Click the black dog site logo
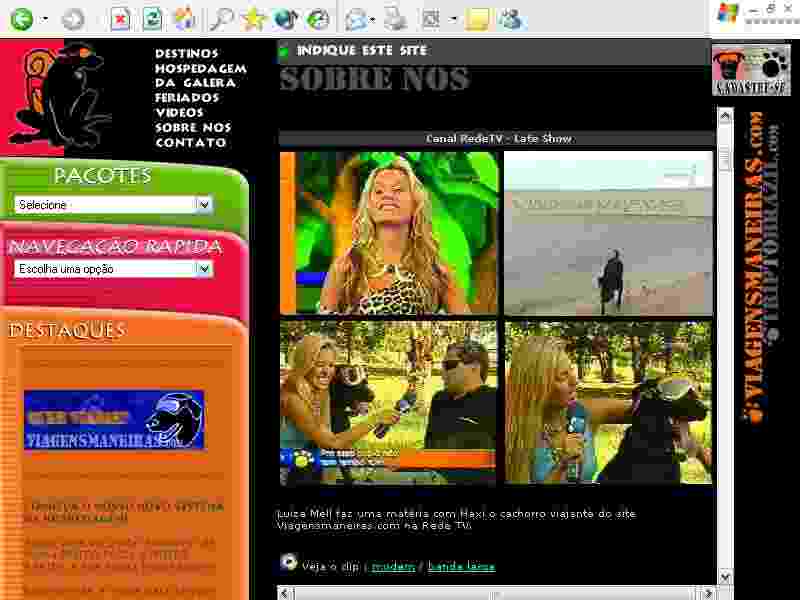The width and height of the screenshot is (800, 600). (x=60, y=95)
